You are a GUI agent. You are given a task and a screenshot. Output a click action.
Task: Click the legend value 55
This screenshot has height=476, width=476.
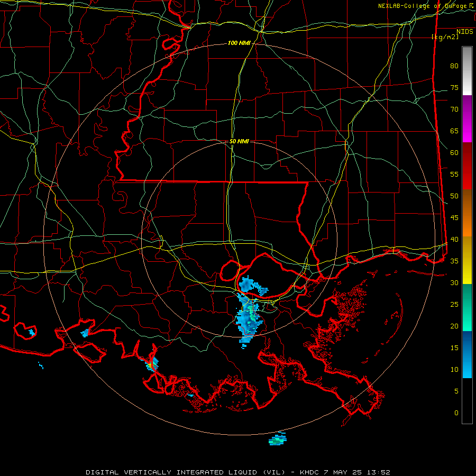point(454,175)
